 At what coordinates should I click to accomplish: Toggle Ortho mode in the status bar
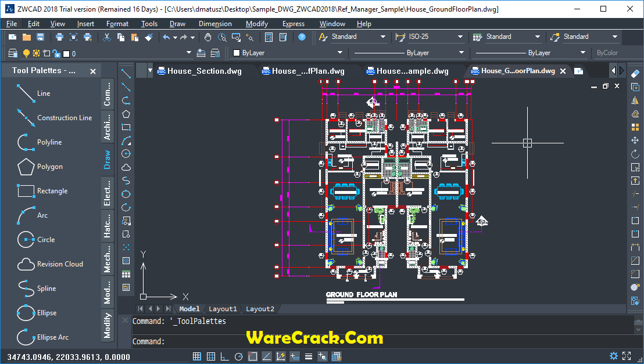(225, 356)
